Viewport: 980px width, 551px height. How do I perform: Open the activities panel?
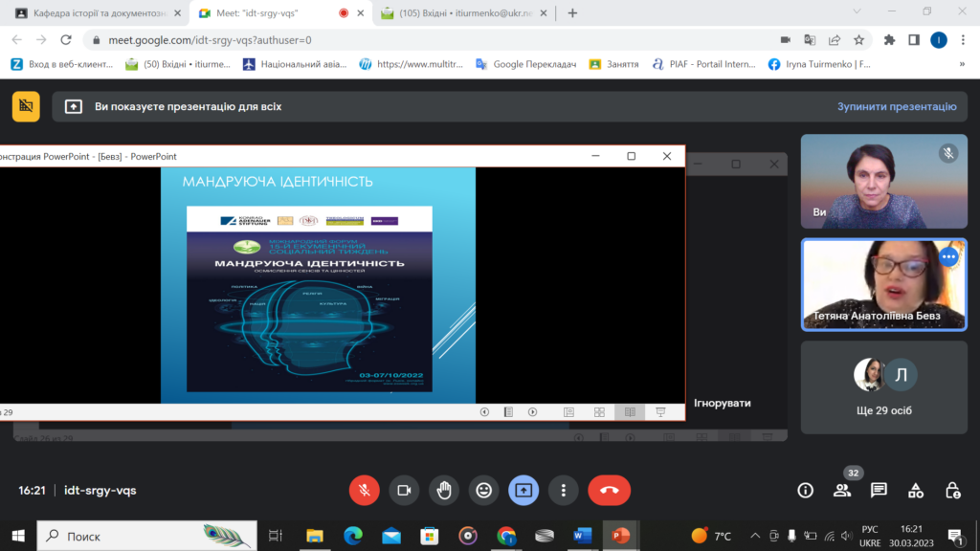click(x=916, y=490)
